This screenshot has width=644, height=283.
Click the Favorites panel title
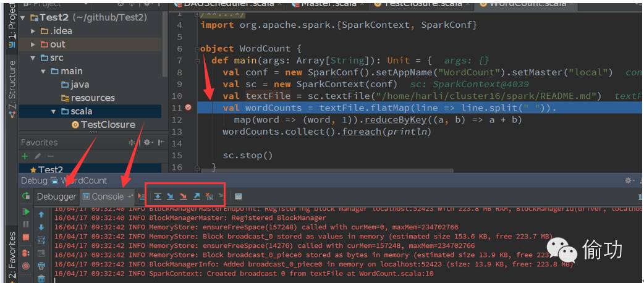(40, 143)
